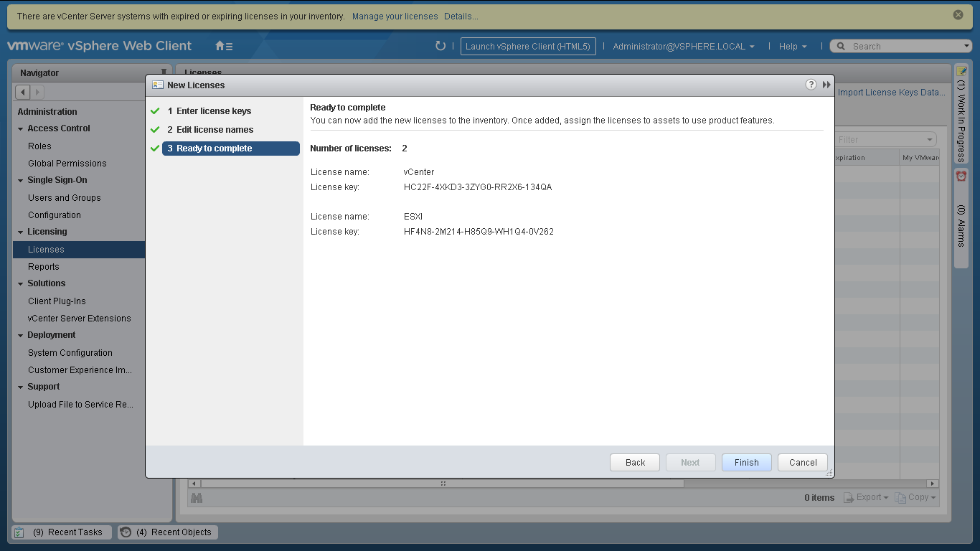Click the binoculars find icon
This screenshot has height=551, width=980.
pos(197,497)
